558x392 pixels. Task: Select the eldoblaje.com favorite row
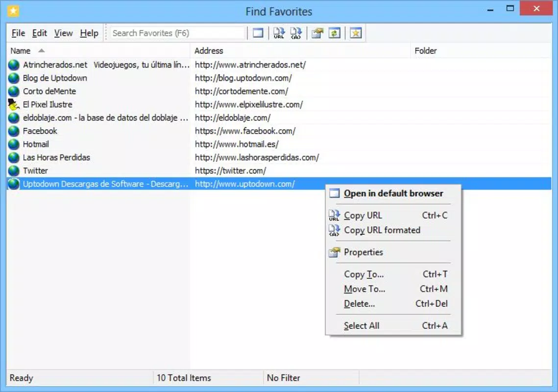pos(279,118)
